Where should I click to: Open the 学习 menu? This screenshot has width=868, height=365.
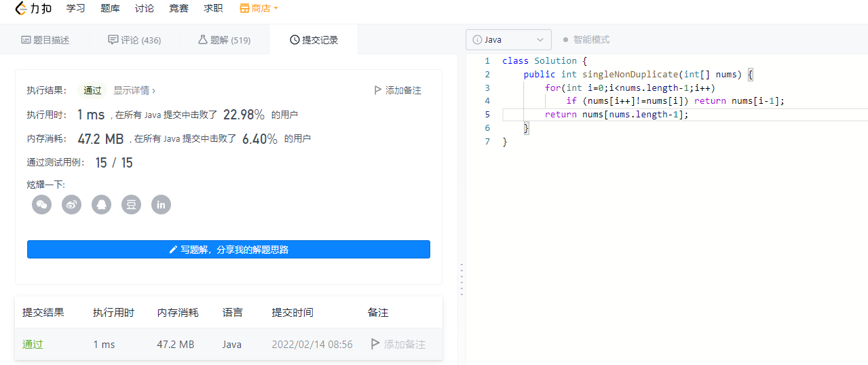76,9
